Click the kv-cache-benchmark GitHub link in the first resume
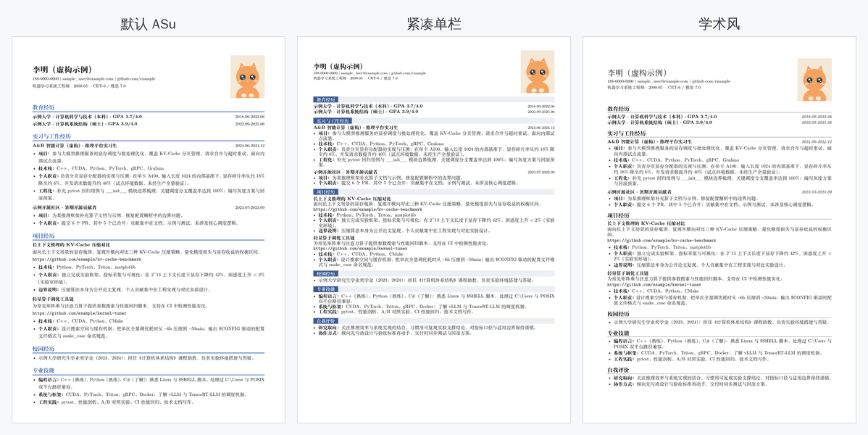 pyautogui.click(x=86, y=259)
